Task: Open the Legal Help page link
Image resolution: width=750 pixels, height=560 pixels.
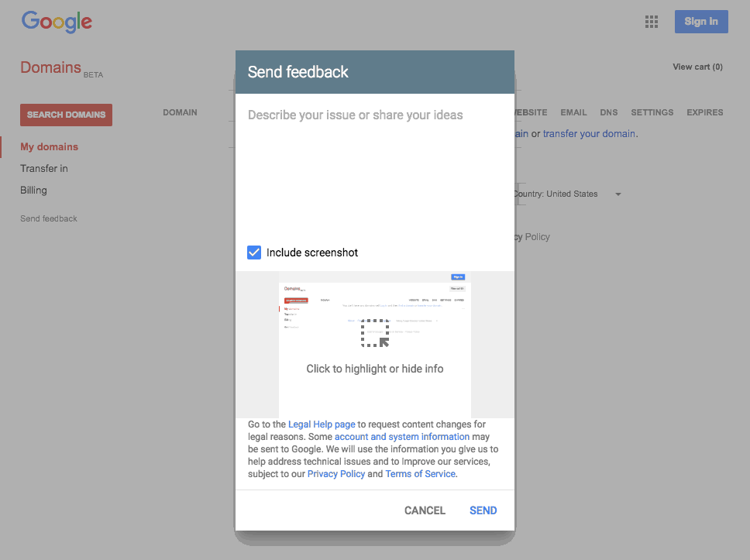Action: tap(322, 424)
